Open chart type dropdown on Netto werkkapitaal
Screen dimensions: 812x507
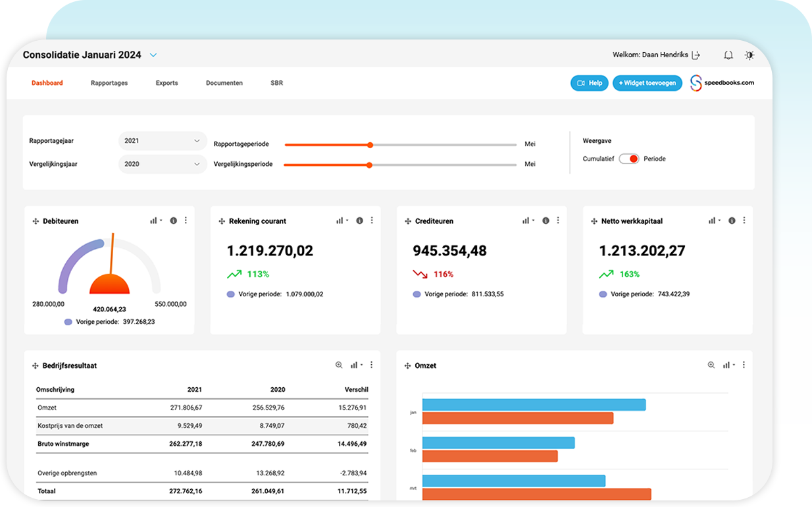coord(715,221)
